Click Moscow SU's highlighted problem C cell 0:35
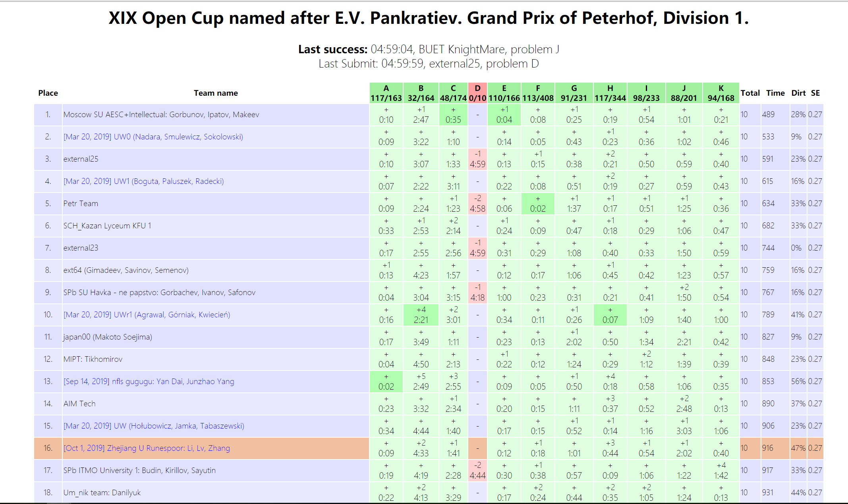Image resolution: width=848 pixels, height=504 pixels. click(x=453, y=115)
